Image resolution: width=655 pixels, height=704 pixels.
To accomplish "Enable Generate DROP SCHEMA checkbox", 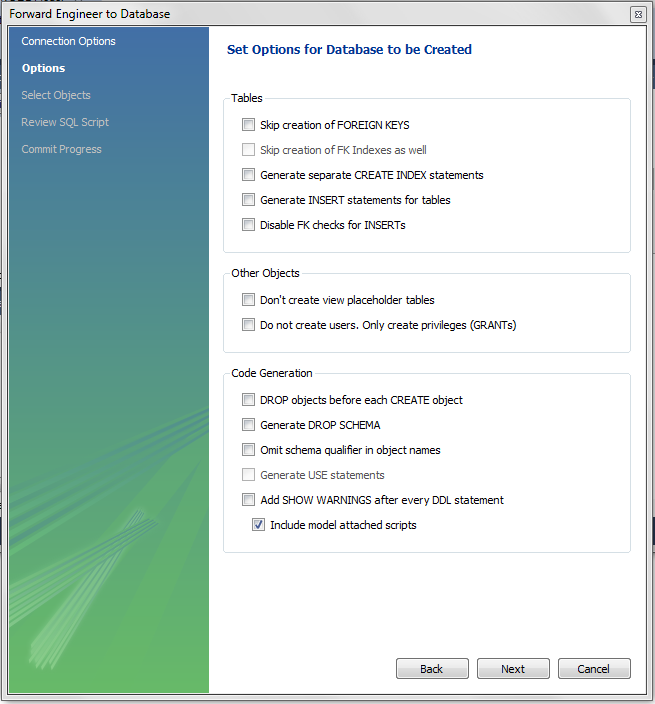I will (249, 425).
